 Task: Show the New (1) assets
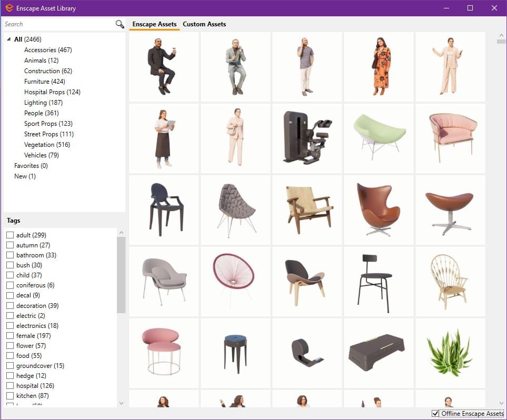click(25, 176)
